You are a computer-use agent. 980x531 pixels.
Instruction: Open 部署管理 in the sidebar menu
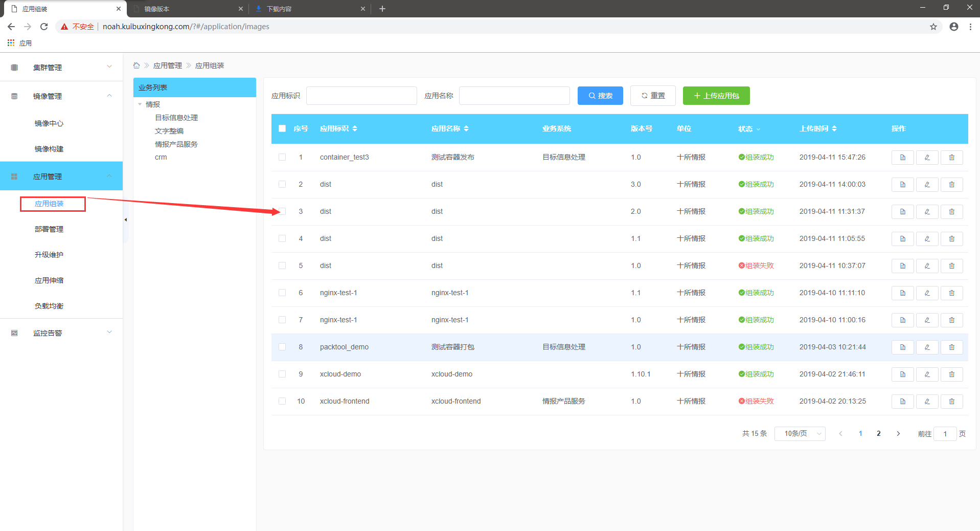click(49, 229)
